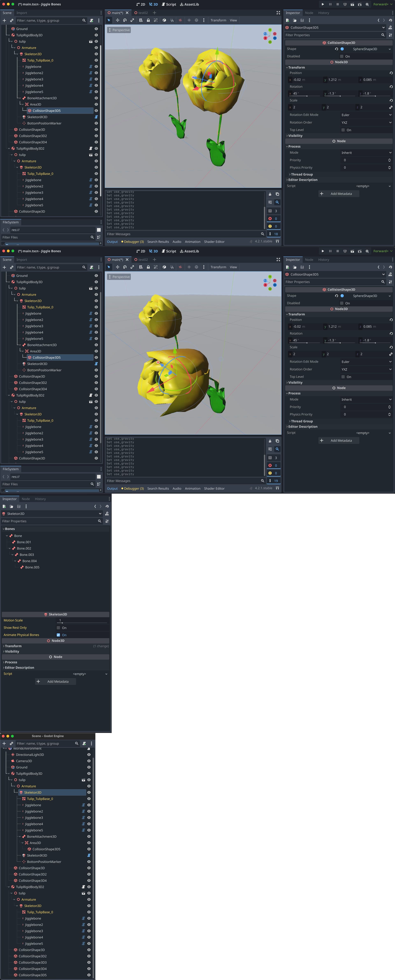Click Add Metadata button in upper editor Inspector

coord(339,194)
